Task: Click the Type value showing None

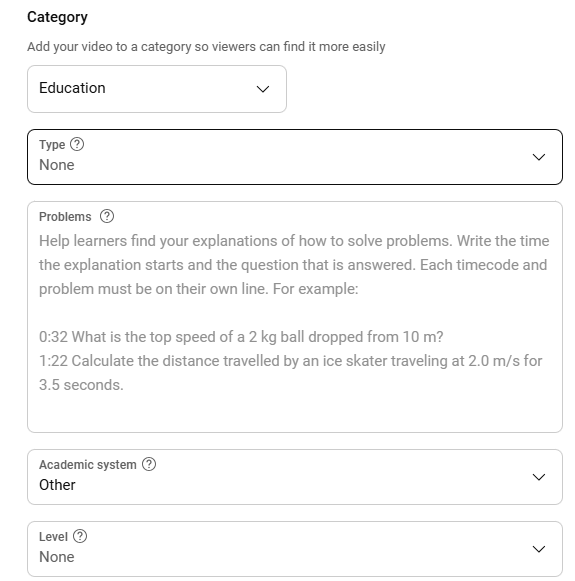Action: [x=57, y=165]
